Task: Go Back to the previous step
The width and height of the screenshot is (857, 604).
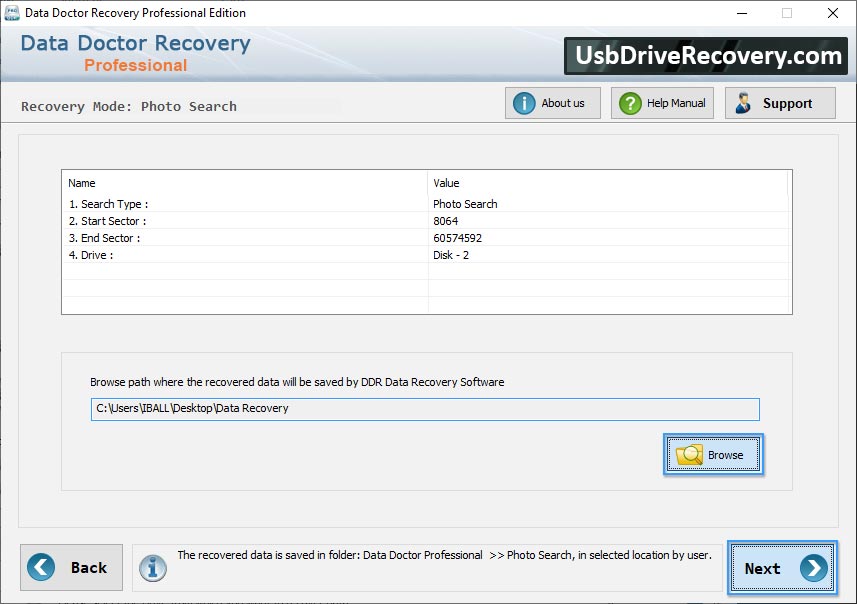Action: click(72, 567)
